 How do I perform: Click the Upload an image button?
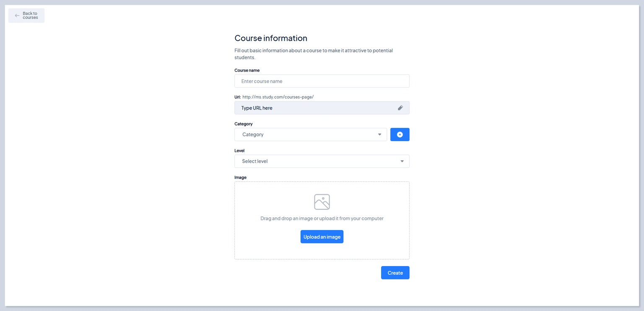click(322, 236)
